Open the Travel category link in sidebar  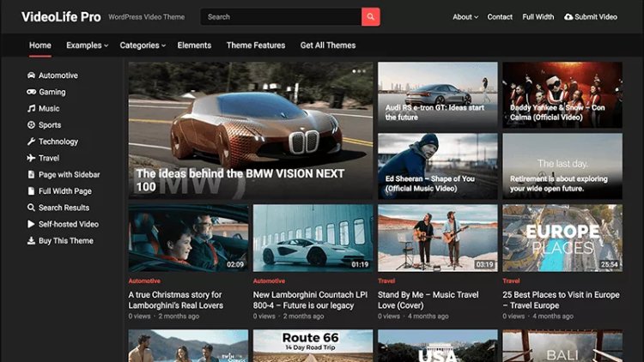[x=49, y=158]
